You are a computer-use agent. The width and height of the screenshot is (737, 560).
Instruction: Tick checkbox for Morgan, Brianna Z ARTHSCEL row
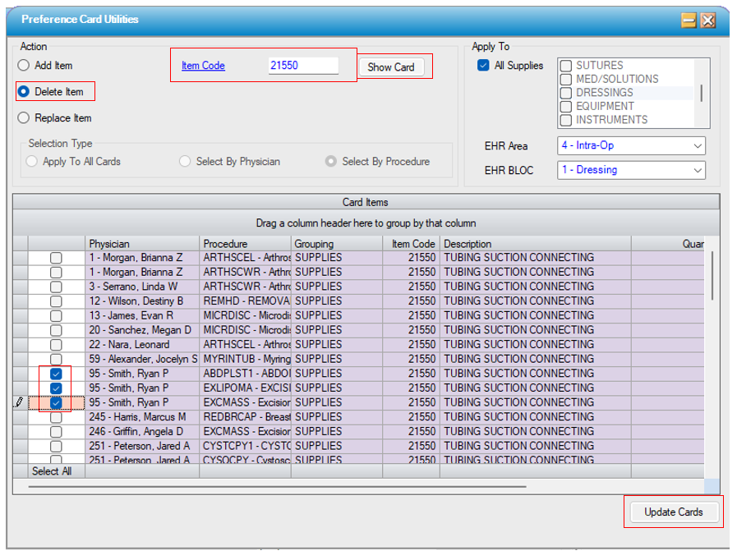56,258
